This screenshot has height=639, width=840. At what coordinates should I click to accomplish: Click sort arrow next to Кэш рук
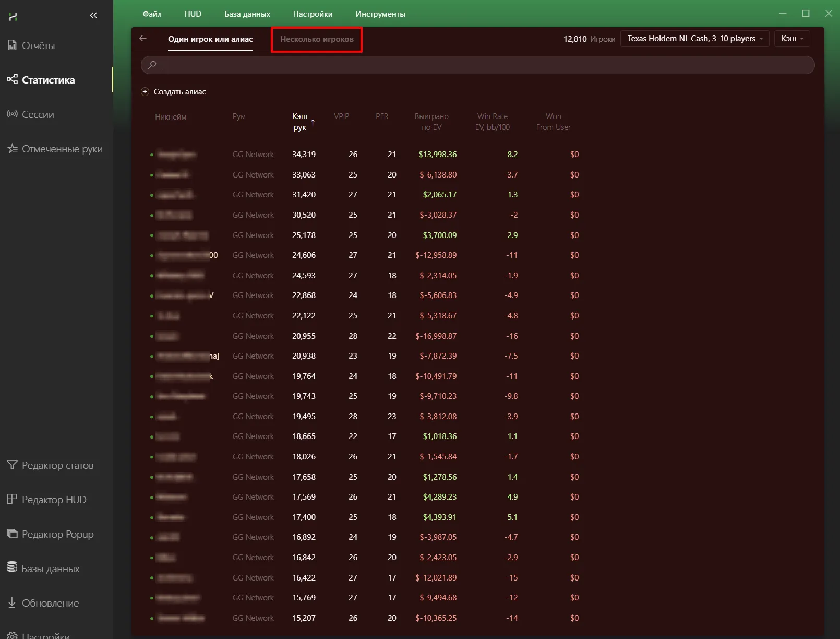coord(313,122)
